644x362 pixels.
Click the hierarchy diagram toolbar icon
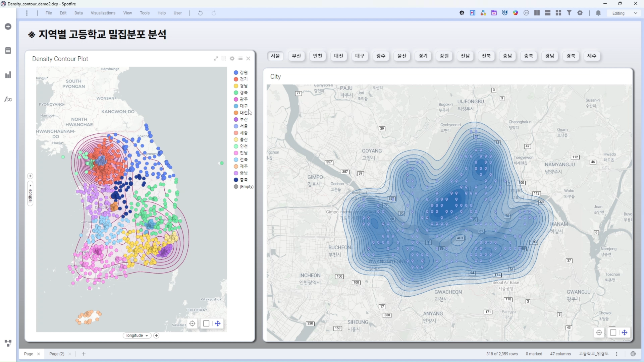coord(483,13)
